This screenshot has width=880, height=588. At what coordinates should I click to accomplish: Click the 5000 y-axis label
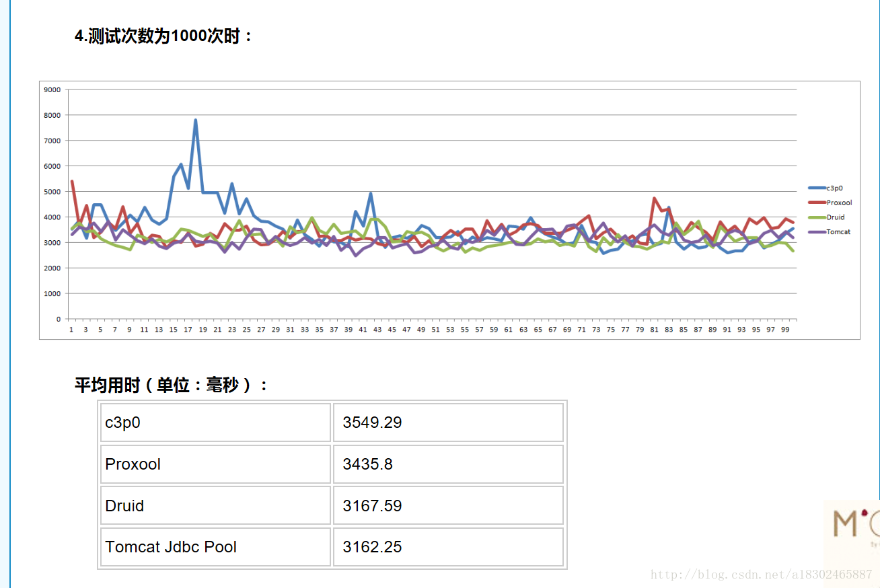pos(53,192)
